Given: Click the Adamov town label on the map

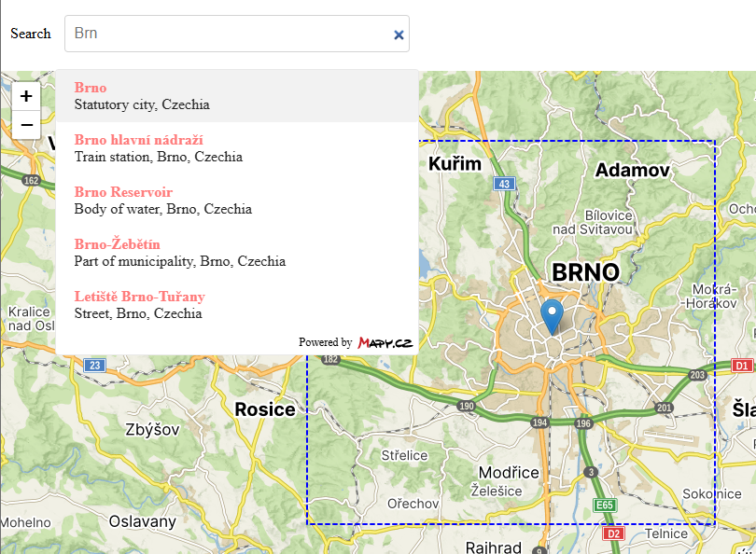Looking at the screenshot, I should coord(634,171).
